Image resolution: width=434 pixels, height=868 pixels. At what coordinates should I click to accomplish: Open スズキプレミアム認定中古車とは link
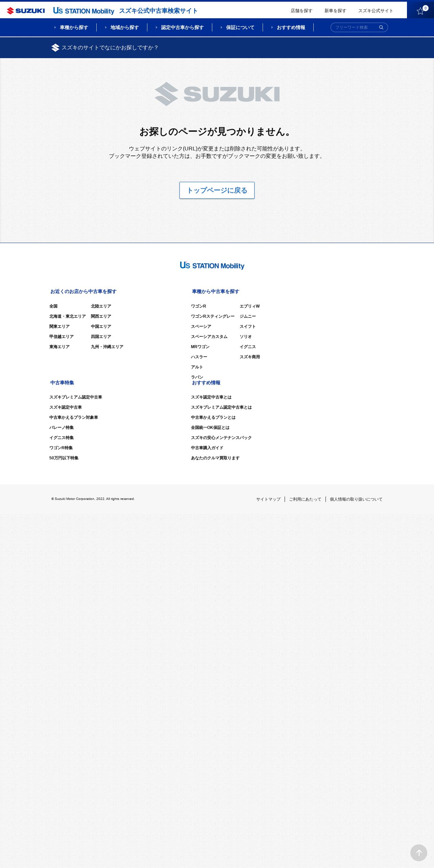221,407
